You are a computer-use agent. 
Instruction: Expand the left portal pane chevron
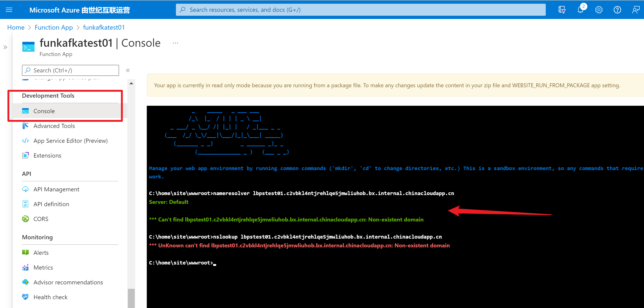click(5, 47)
